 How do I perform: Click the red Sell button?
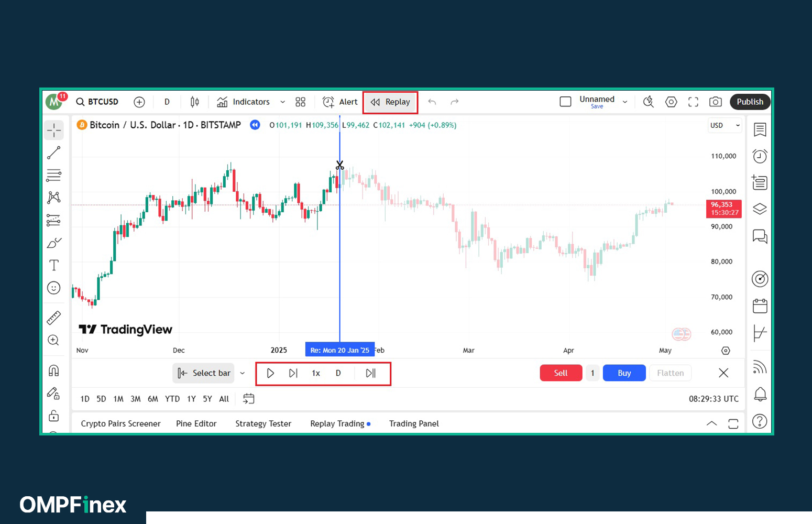(x=561, y=373)
